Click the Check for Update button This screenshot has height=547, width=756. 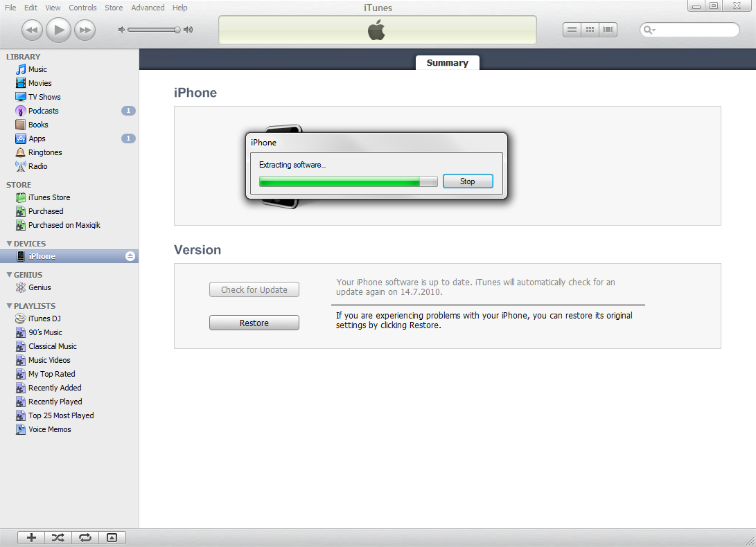click(254, 289)
